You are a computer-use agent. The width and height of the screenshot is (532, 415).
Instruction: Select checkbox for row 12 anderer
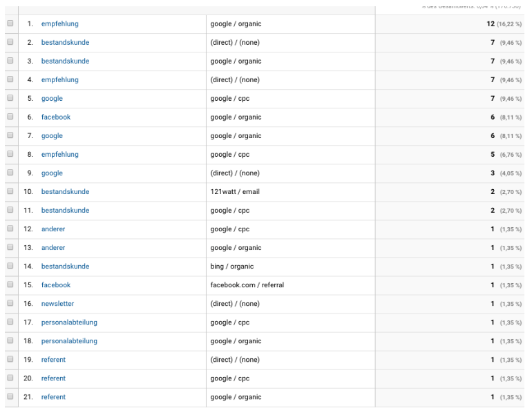(x=10, y=229)
